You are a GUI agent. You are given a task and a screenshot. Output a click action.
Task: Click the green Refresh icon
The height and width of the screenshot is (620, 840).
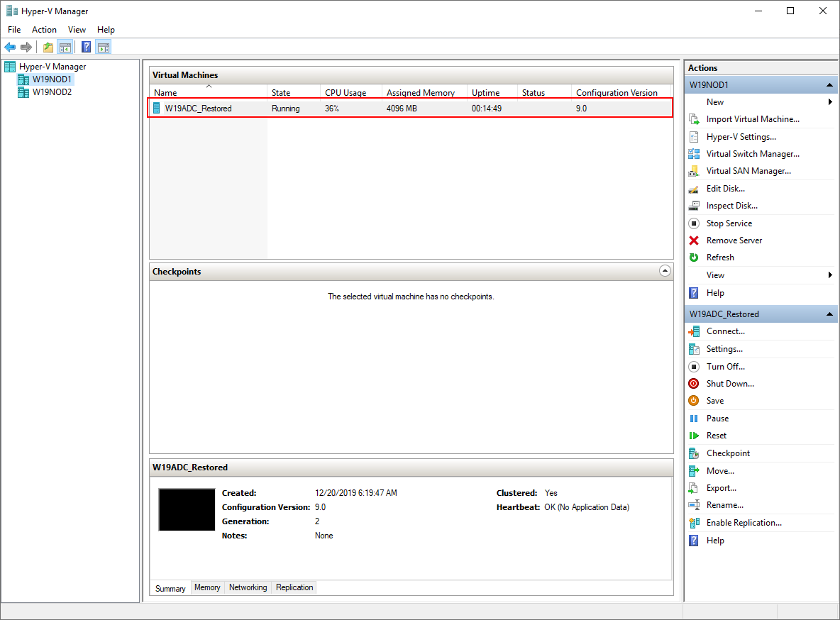click(694, 258)
